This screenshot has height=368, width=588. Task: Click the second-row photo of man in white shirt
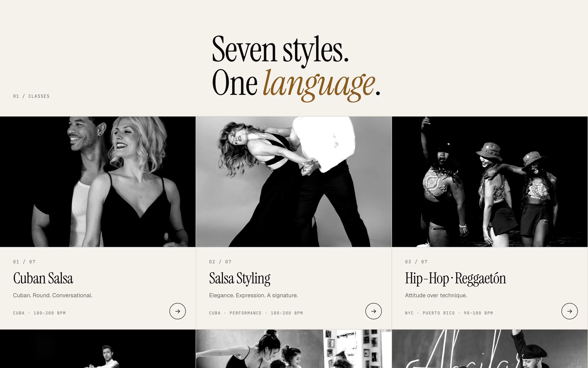pos(98,349)
